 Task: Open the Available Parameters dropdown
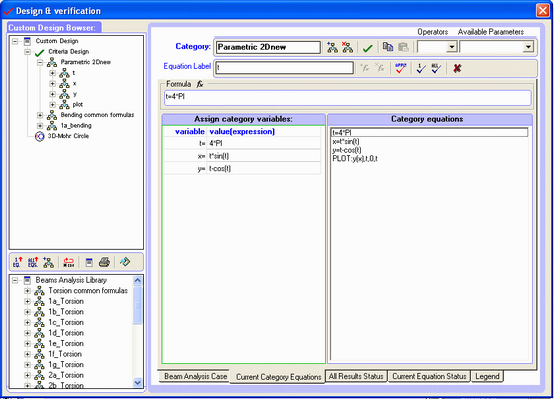528,47
